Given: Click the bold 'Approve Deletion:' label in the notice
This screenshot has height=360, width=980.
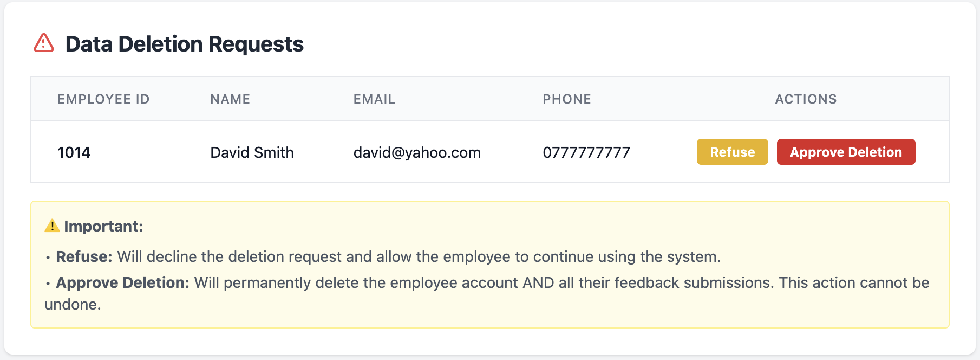Looking at the screenshot, I should (122, 282).
